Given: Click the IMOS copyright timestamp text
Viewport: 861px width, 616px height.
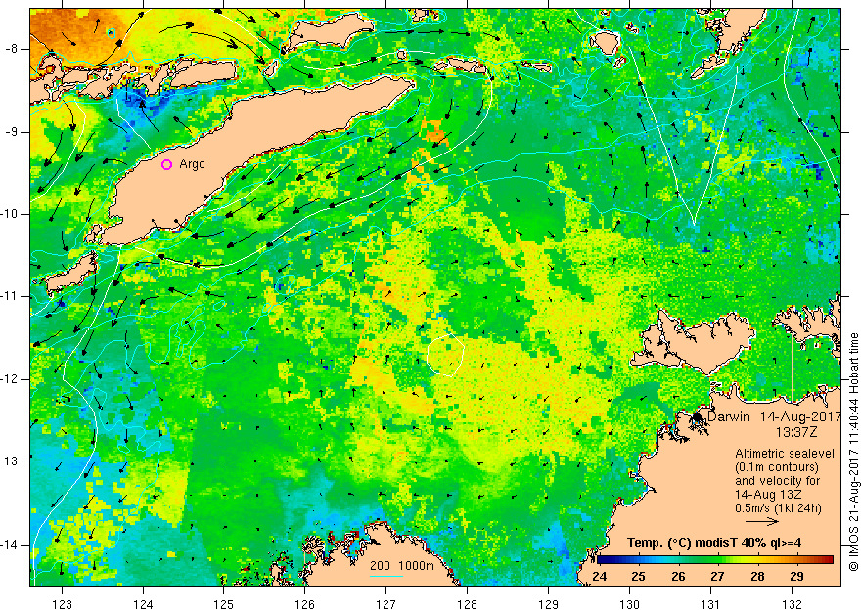Looking at the screenshot, I should click(x=854, y=453).
